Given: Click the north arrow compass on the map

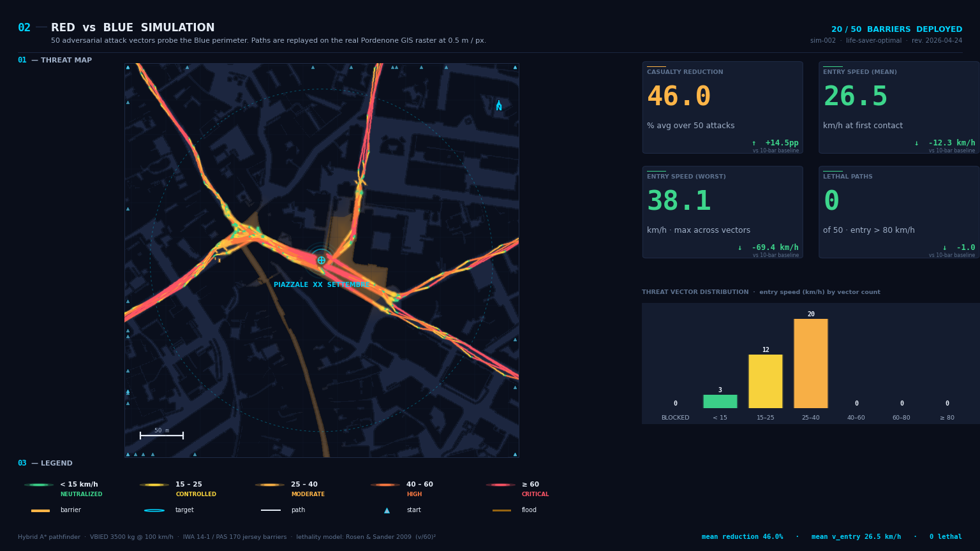Looking at the screenshot, I should [x=499, y=106].
